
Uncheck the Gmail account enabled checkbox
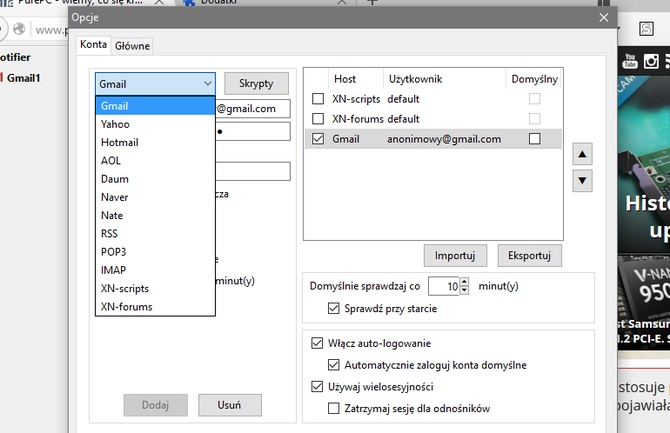click(x=318, y=138)
